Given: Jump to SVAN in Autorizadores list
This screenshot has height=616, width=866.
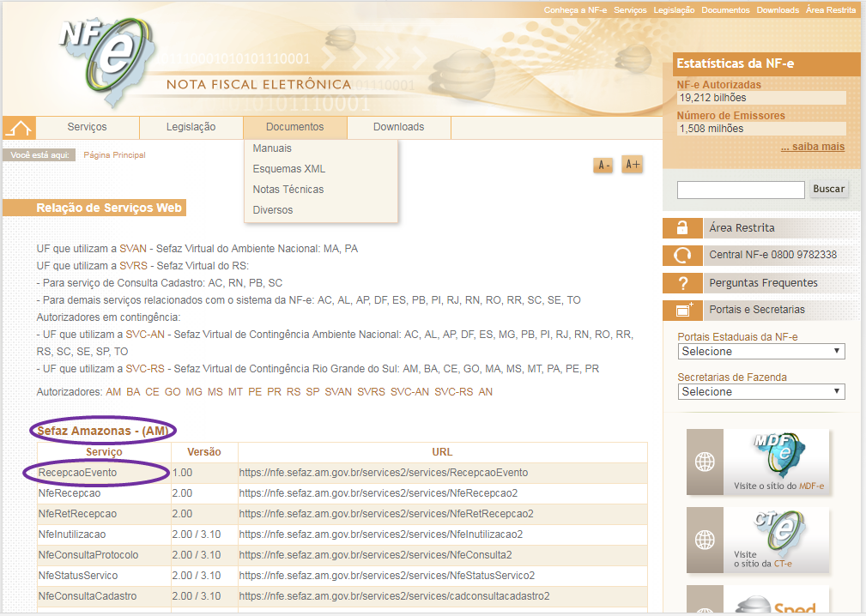Looking at the screenshot, I should (x=338, y=392).
